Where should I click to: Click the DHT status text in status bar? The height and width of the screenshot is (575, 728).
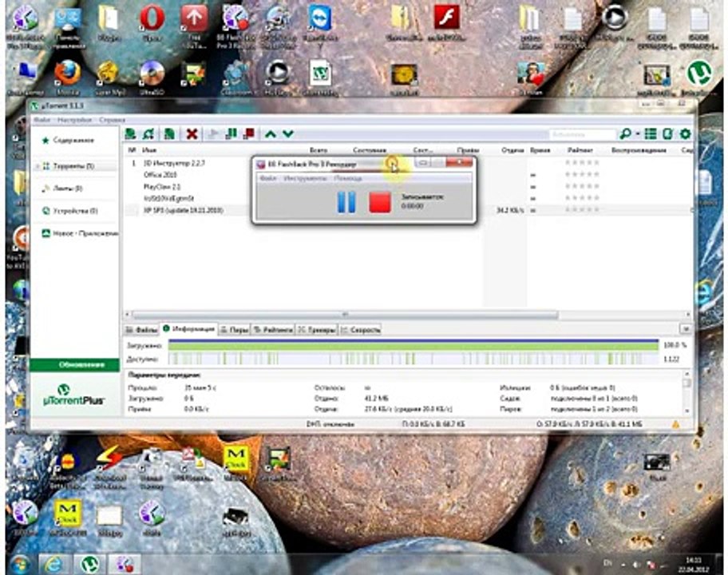(x=330, y=424)
